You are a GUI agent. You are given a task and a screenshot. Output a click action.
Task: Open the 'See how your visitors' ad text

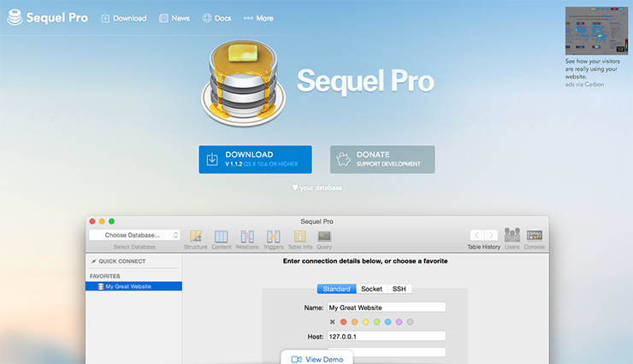pyautogui.click(x=592, y=69)
